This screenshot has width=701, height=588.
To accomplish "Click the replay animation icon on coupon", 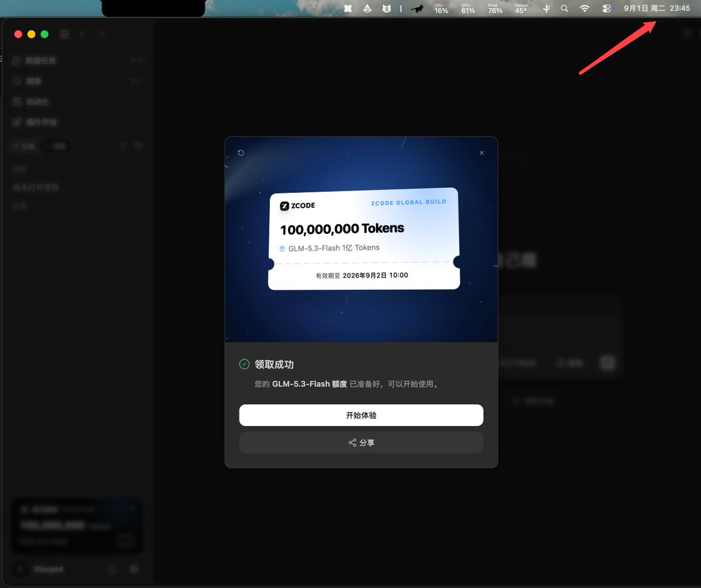I will tap(241, 153).
